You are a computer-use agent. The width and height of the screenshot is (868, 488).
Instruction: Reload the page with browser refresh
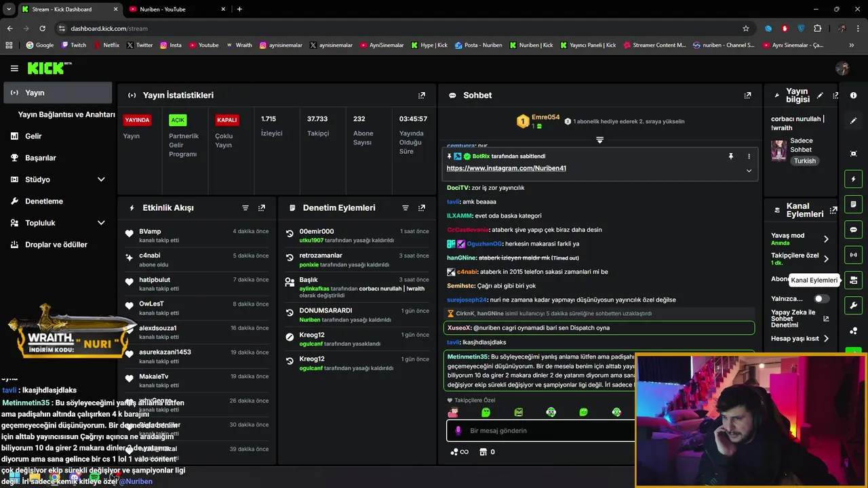click(x=42, y=28)
